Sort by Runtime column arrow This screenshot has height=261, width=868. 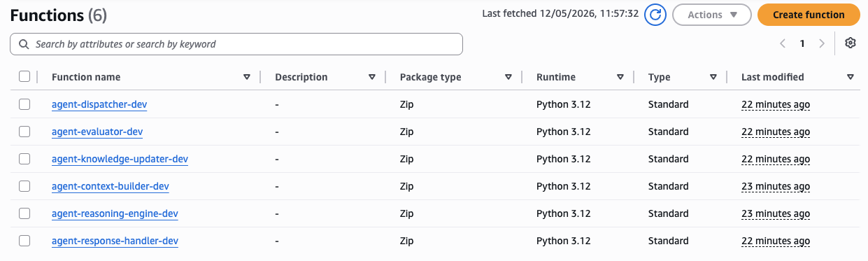[620, 77]
